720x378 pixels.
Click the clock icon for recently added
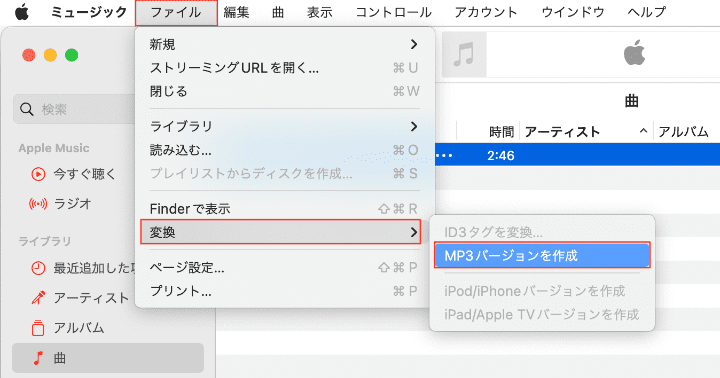(38, 268)
